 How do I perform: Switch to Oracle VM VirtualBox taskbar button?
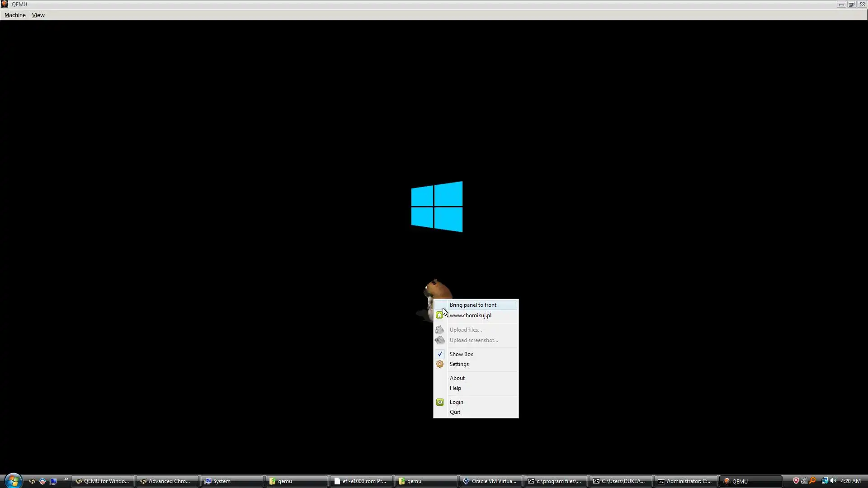tap(490, 481)
